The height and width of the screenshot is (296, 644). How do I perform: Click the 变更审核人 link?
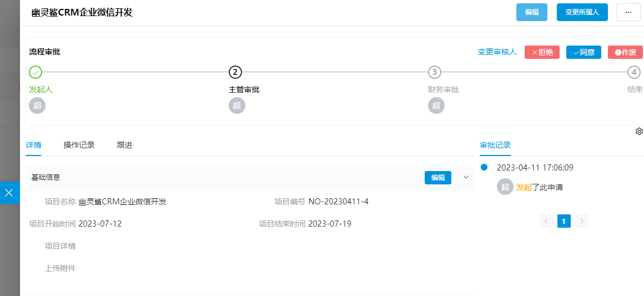[x=497, y=52]
